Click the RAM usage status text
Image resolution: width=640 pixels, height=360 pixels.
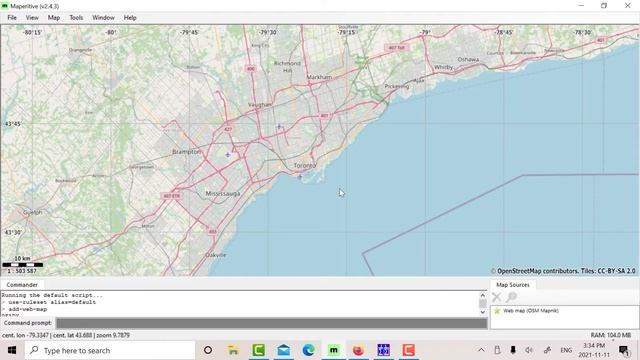(x=610, y=335)
